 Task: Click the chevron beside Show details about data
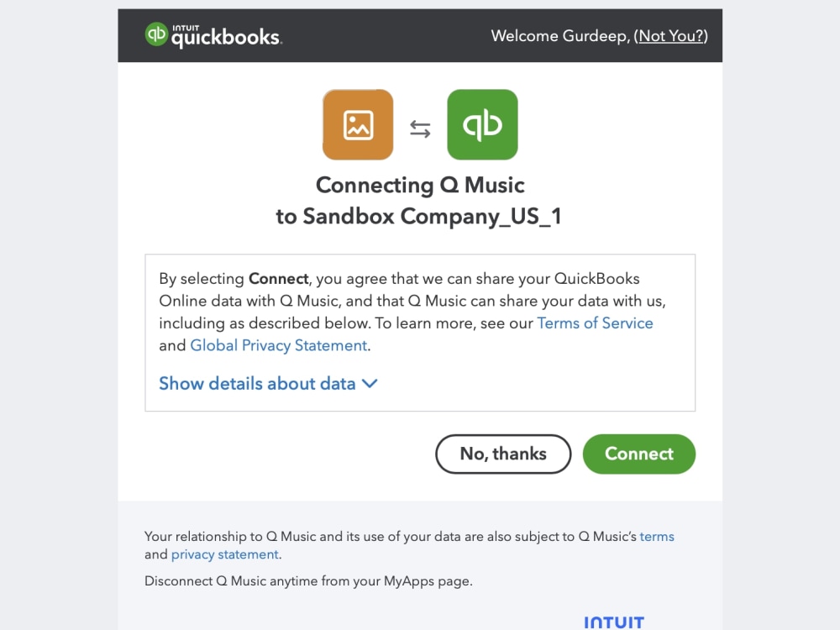pyautogui.click(x=368, y=384)
